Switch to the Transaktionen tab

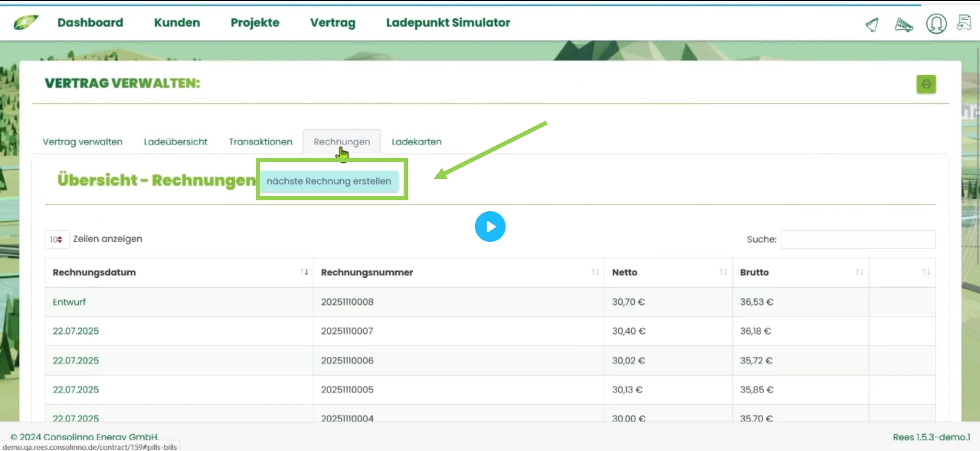(260, 142)
